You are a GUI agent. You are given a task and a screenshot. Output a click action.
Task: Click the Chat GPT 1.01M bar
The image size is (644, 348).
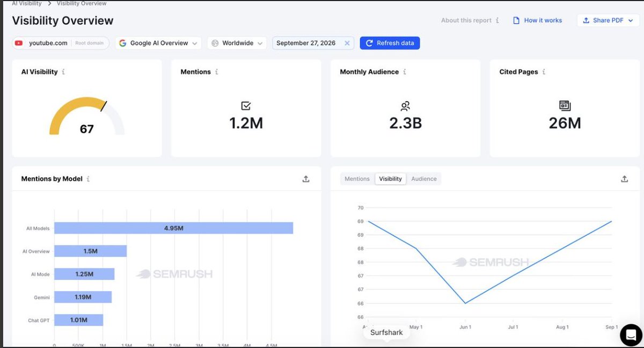pyautogui.click(x=79, y=320)
